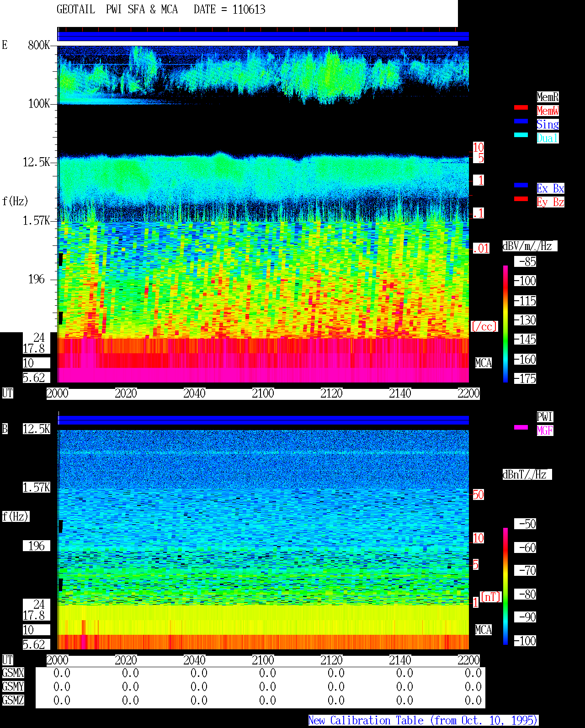Image resolution: width=585 pixels, height=728 pixels.
Task: Click the 2040 UT tick on the lower axis
Action: 194,660
